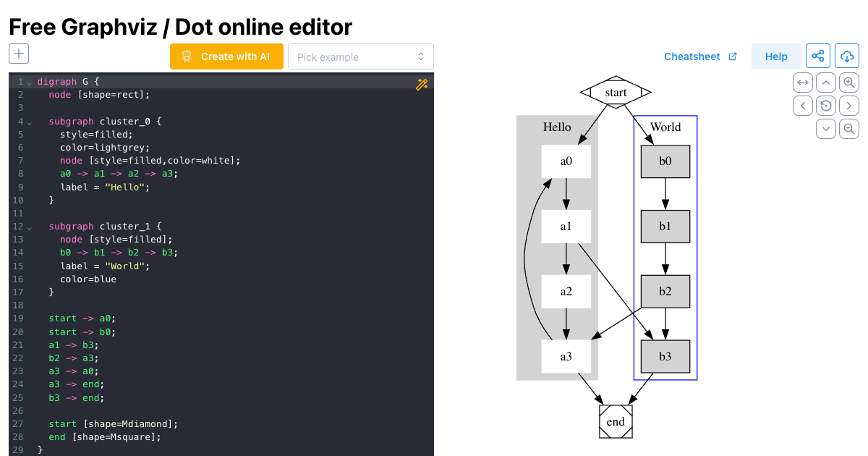The width and height of the screenshot is (868, 456).
Task: Fit graph to width with horizontal arrows
Action: tap(803, 83)
